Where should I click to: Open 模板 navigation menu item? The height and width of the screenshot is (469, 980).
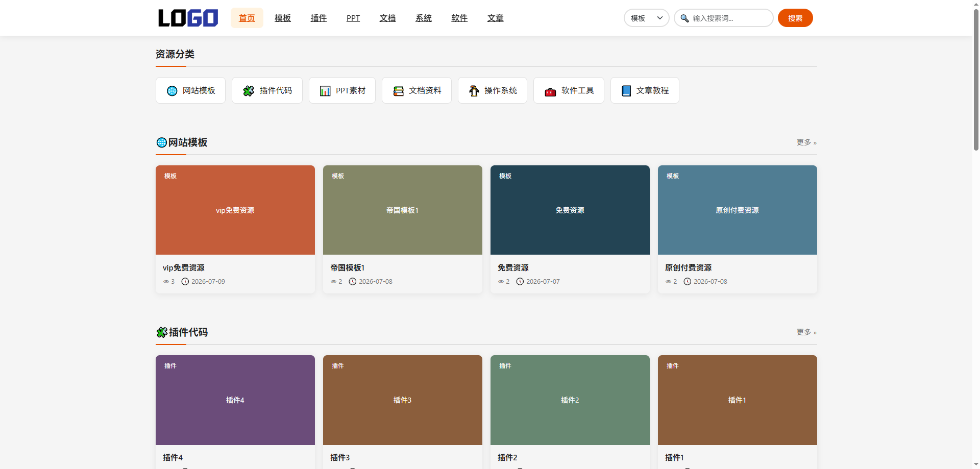pyautogui.click(x=283, y=18)
